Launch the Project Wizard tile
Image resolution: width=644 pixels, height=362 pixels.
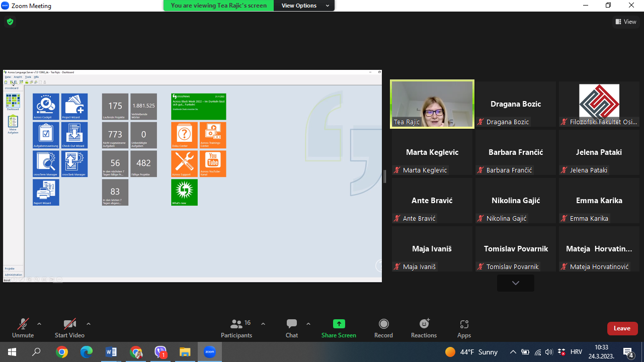click(x=74, y=107)
